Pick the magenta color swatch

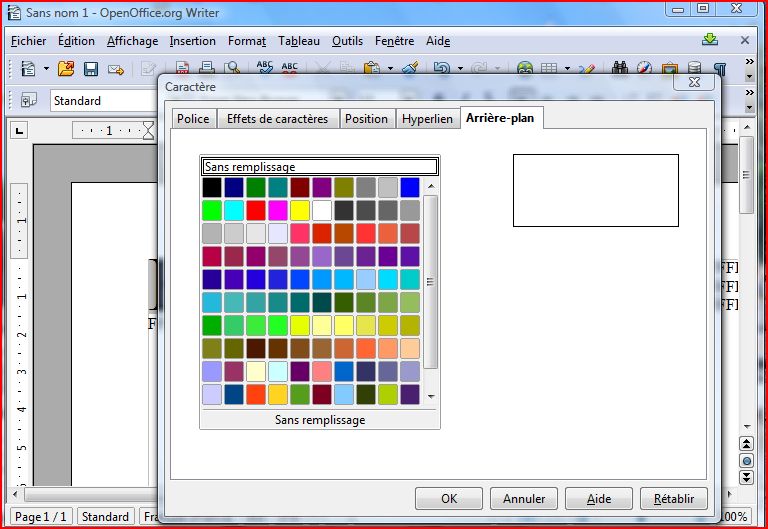[x=278, y=211]
